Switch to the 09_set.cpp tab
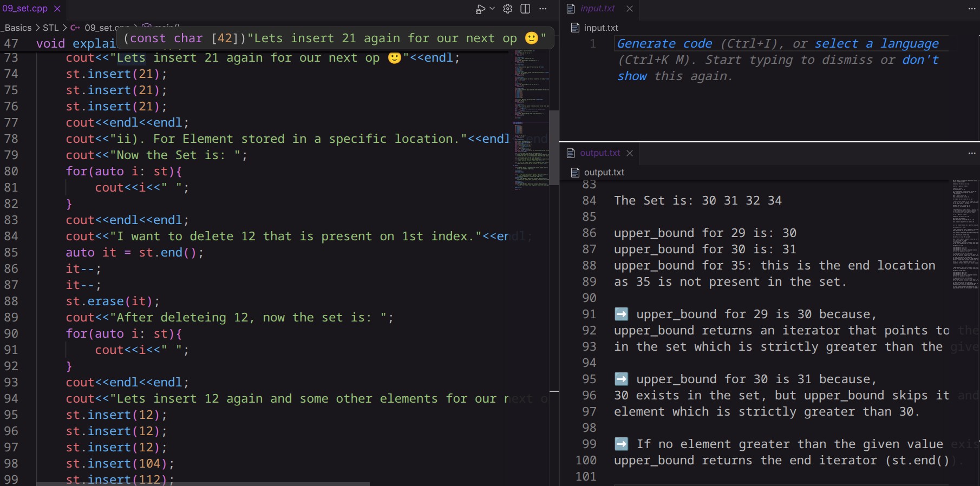Screen dimensions: 980x486 coord(25,9)
